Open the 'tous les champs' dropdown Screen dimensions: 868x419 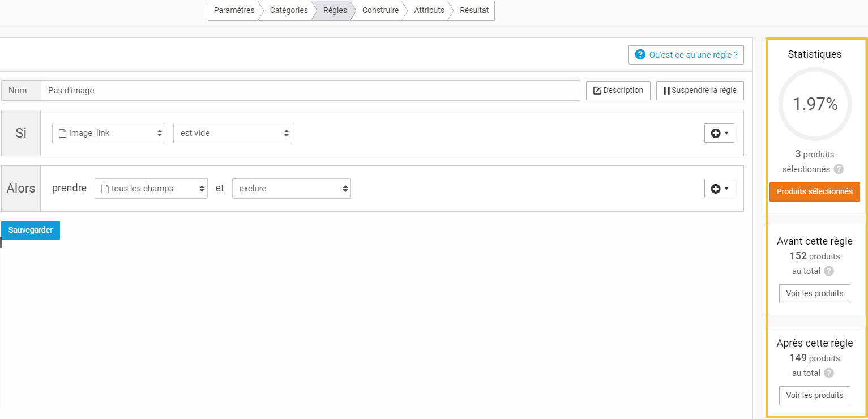coord(151,189)
